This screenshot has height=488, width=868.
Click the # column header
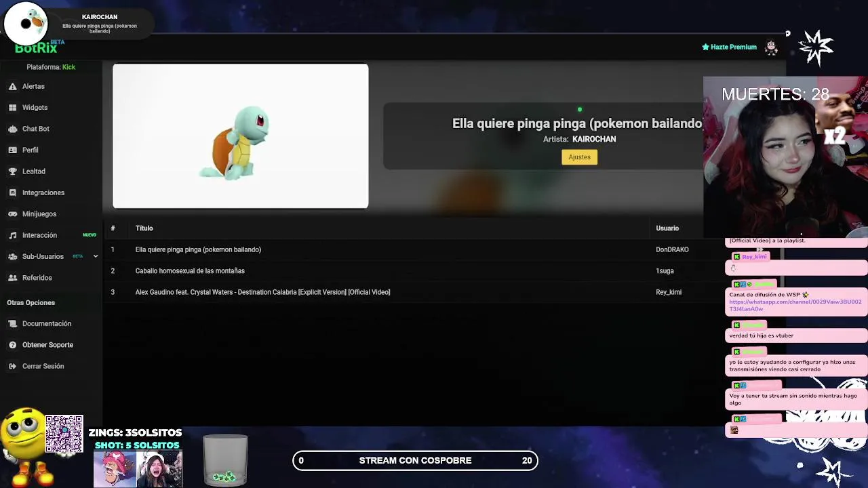(113, 228)
